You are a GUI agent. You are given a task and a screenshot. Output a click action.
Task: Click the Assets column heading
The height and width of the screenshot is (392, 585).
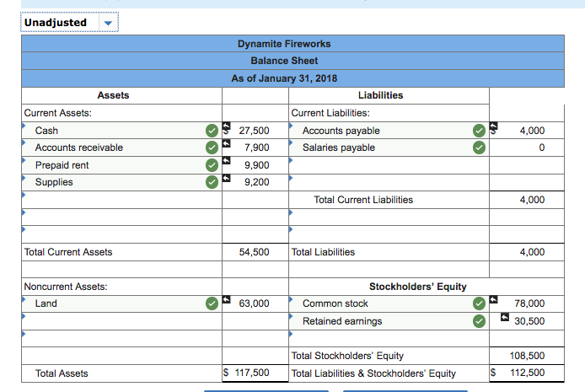[113, 95]
